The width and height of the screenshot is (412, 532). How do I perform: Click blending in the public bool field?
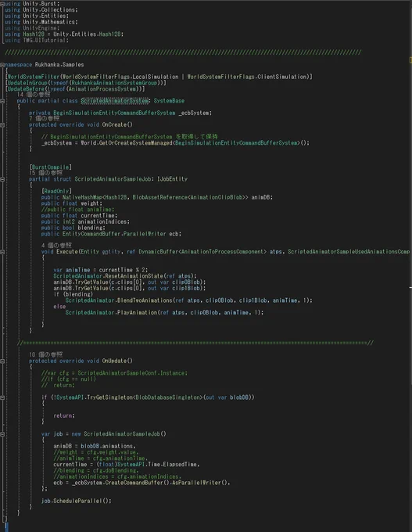[x=90, y=228]
